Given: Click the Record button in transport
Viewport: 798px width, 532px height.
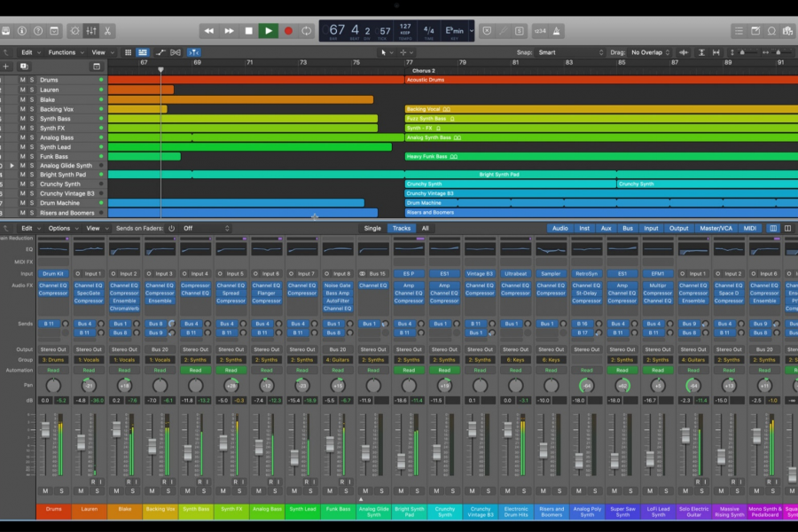Looking at the screenshot, I should tap(288, 31).
